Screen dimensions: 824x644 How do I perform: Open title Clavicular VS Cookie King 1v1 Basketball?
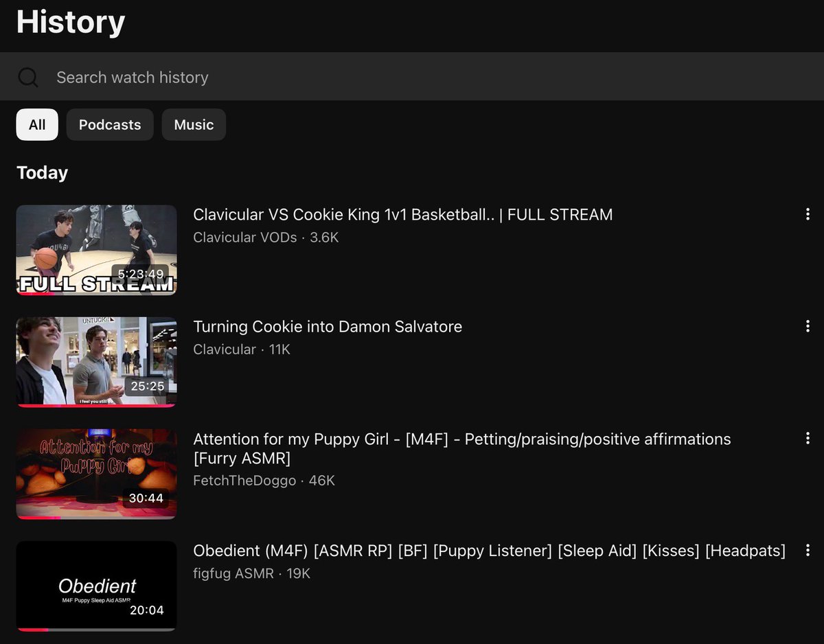403,214
